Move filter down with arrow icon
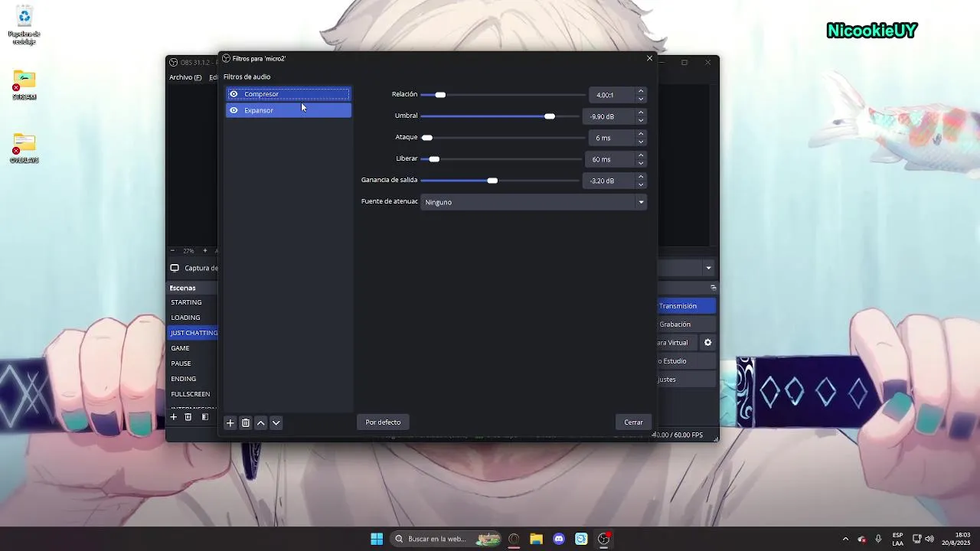Image resolution: width=980 pixels, height=551 pixels. (276, 422)
